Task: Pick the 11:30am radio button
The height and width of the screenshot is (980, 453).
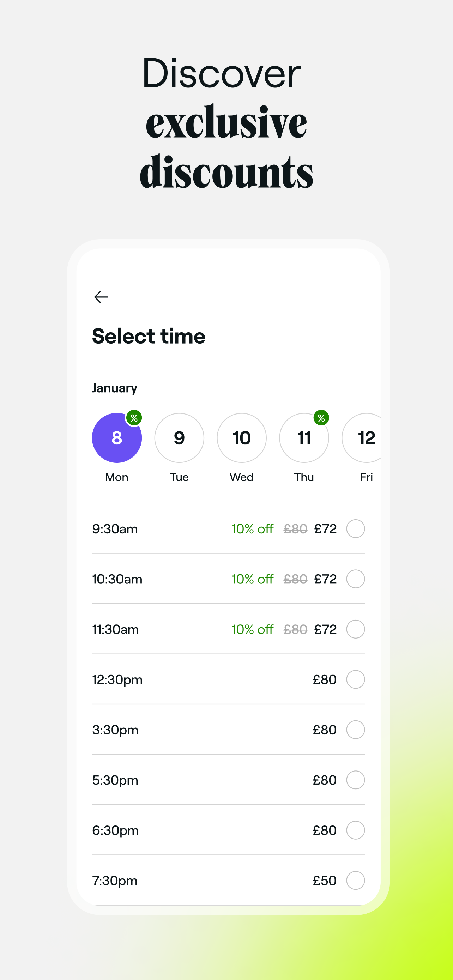Action: click(355, 629)
